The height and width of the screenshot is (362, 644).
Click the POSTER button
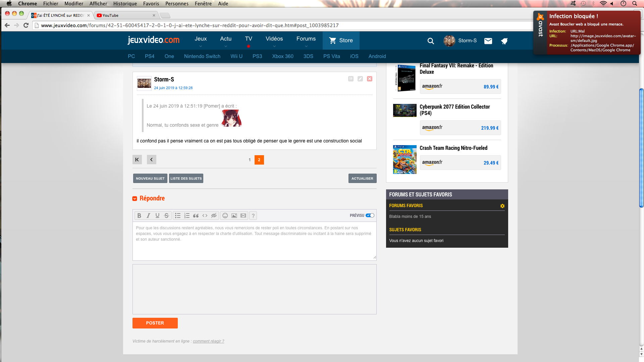155,323
